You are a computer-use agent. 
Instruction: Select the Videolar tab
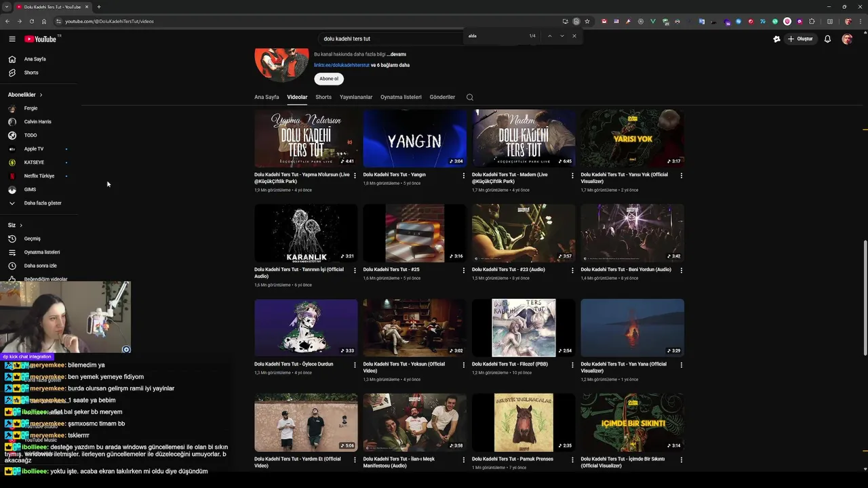(x=297, y=97)
